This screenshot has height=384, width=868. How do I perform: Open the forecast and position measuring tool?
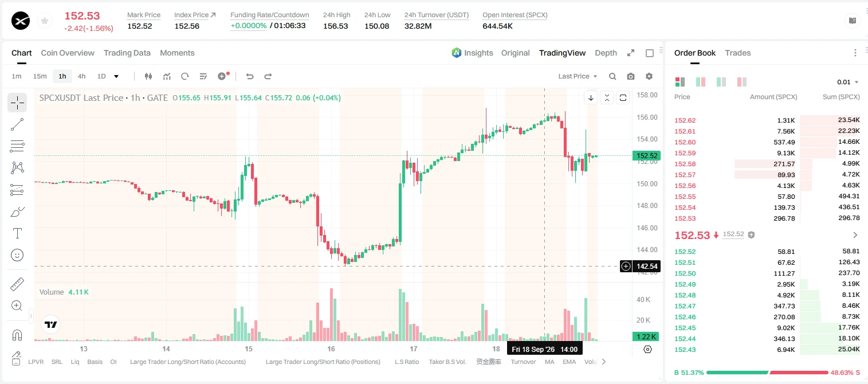[17, 190]
